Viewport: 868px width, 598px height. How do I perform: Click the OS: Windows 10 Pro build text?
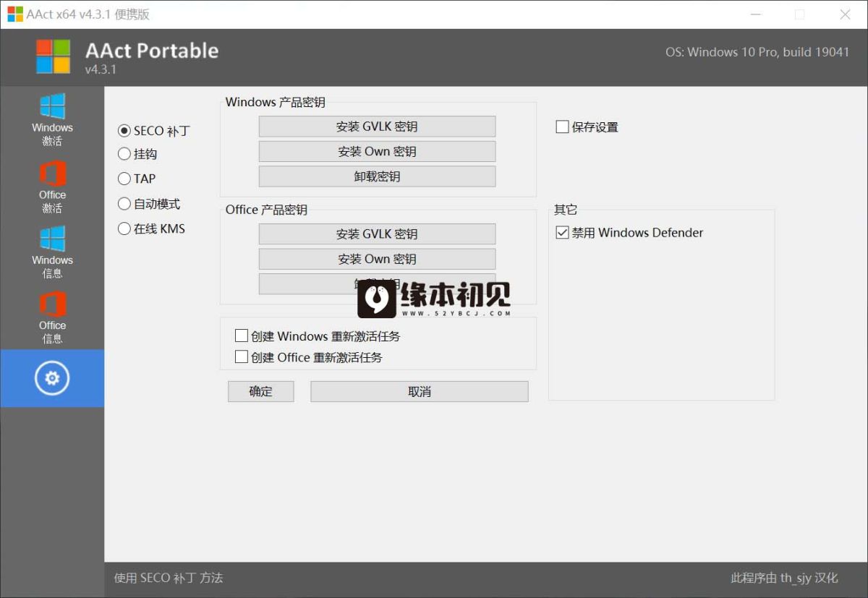click(757, 52)
